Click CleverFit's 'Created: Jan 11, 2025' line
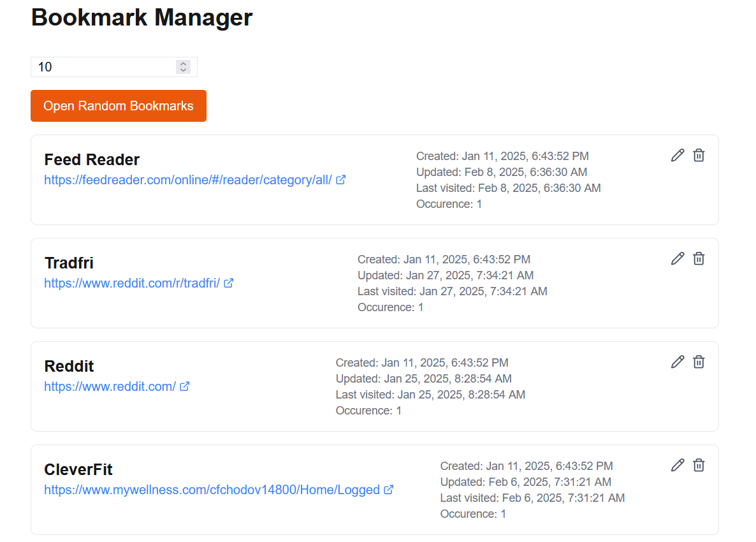Image resolution: width=756 pixels, height=542 pixels. pos(527,466)
